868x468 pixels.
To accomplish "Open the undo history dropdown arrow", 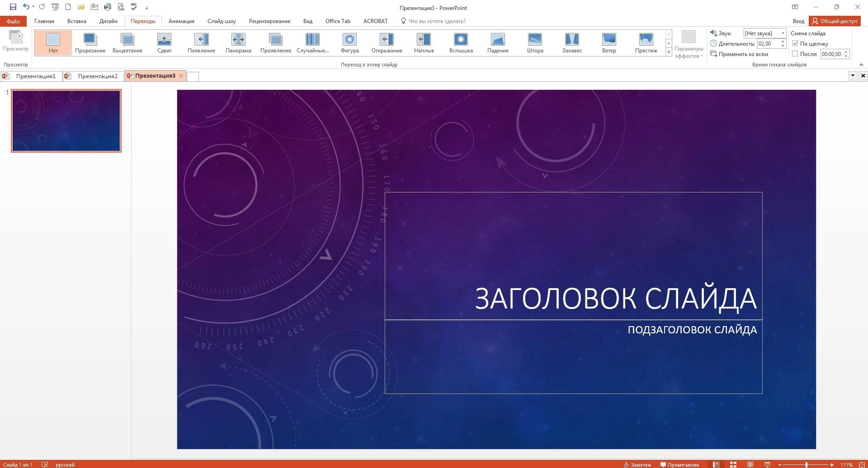I will [x=33, y=7].
